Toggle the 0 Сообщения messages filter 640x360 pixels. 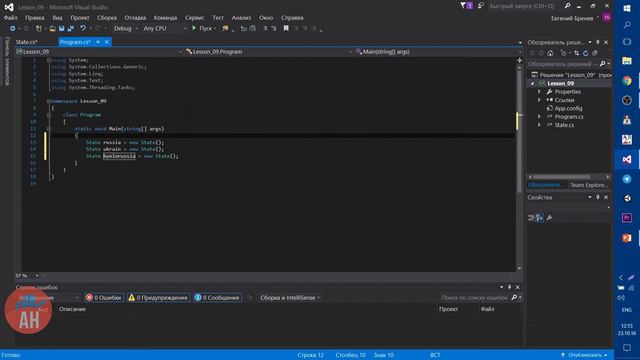[x=218, y=298]
